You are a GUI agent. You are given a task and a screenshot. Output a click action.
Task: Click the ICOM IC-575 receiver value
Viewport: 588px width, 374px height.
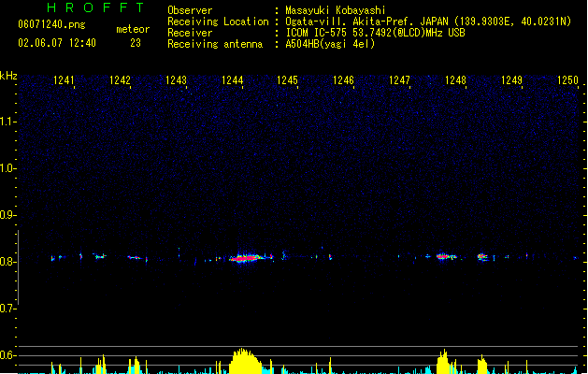375,33
